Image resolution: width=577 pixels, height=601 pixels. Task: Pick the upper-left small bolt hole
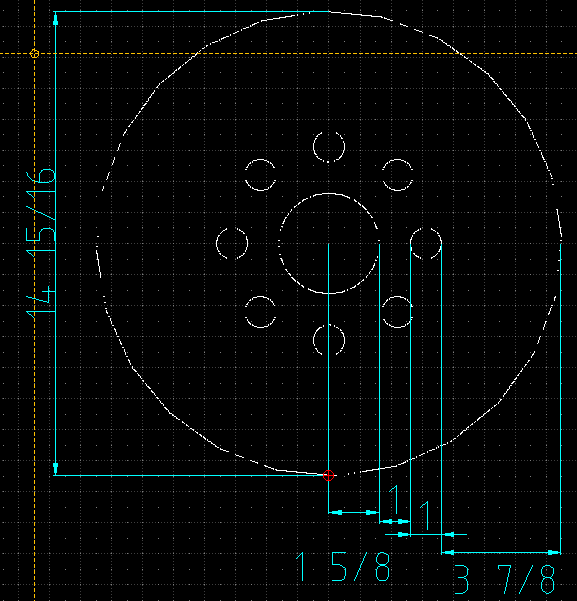click(260, 175)
